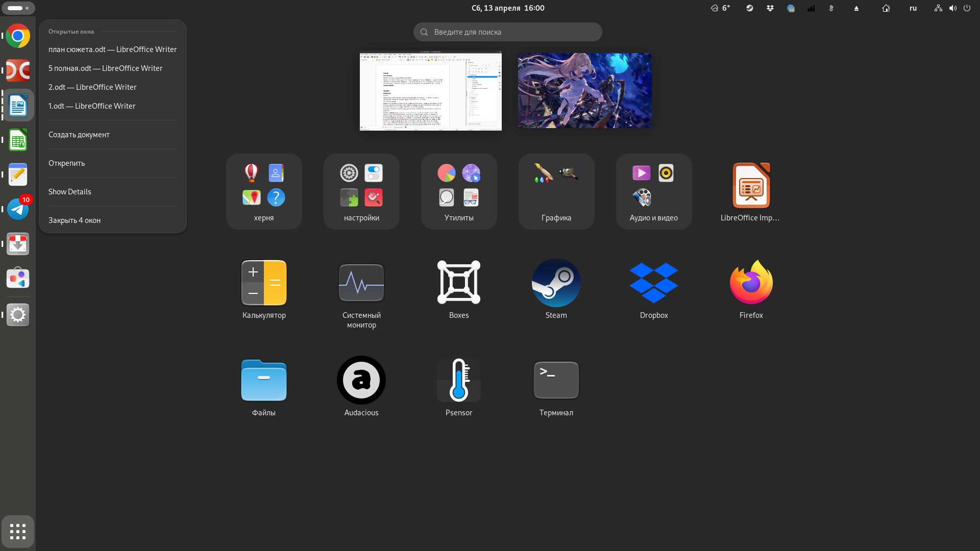This screenshot has height=551, width=980.
Task: Choose Закрыть 4 окон option
Action: click(75, 220)
